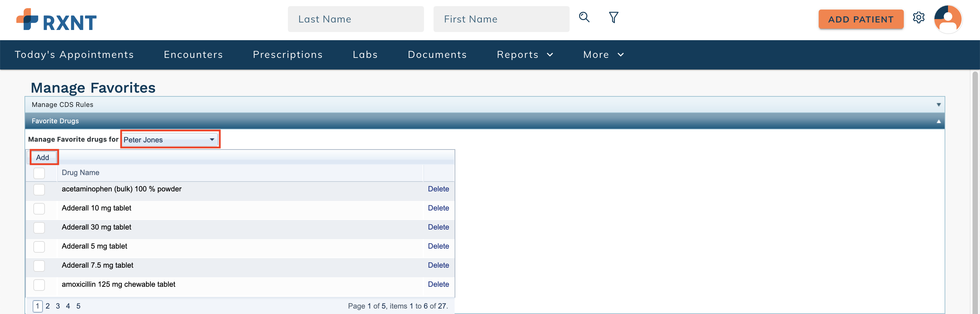
Task: Delete Adderall 7.5 mg tablet
Action: pos(438,265)
